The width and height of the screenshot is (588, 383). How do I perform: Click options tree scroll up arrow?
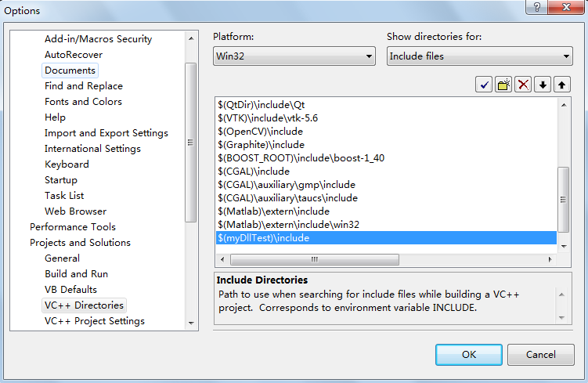click(191, 38)
